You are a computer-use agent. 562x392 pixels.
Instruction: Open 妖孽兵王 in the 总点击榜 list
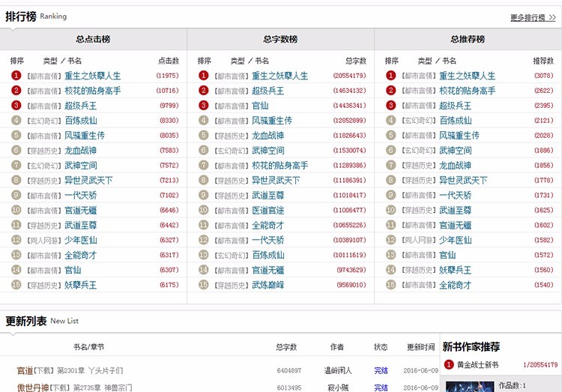tap(81, 285)
